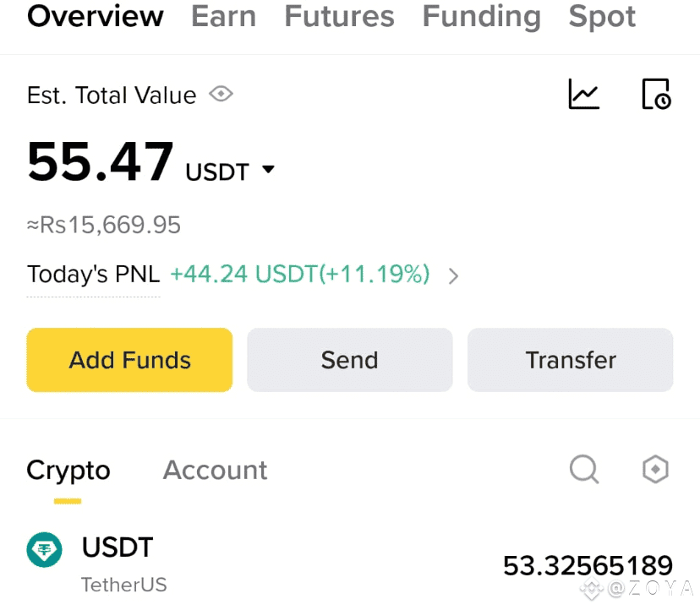
Task: Go to the Spot tab
Action: [602, 17]
